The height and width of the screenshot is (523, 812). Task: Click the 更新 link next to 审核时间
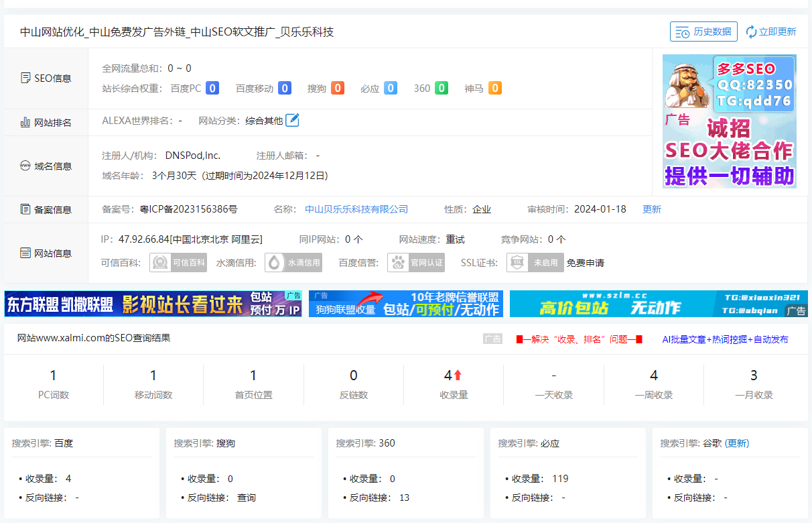652,209
